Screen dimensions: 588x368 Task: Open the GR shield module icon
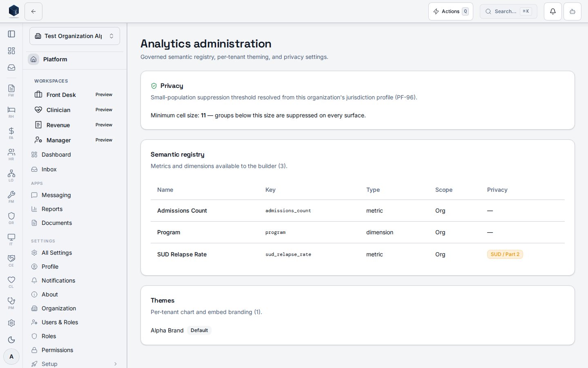coord(11,218)
